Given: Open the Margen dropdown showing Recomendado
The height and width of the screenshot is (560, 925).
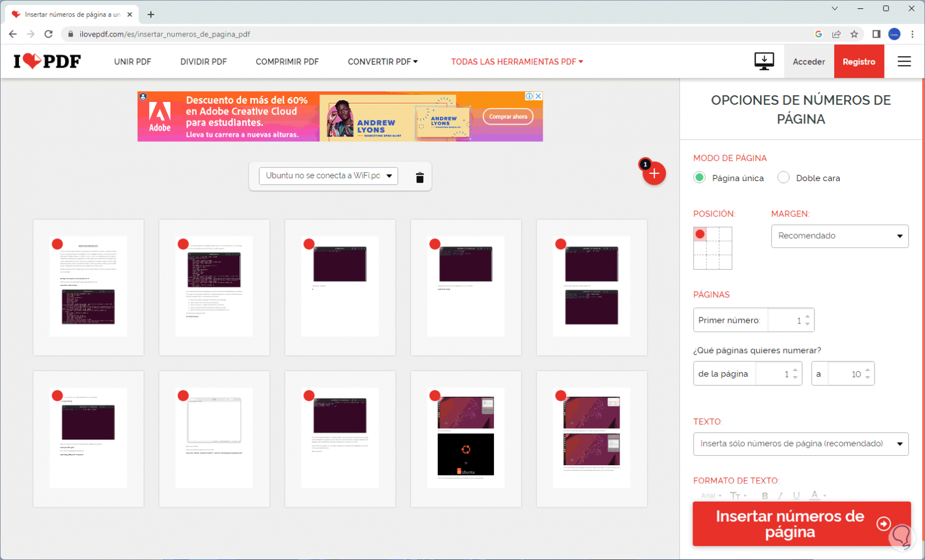Looking at the screenshot, I should pyautogui.click(x=839, y=236).
